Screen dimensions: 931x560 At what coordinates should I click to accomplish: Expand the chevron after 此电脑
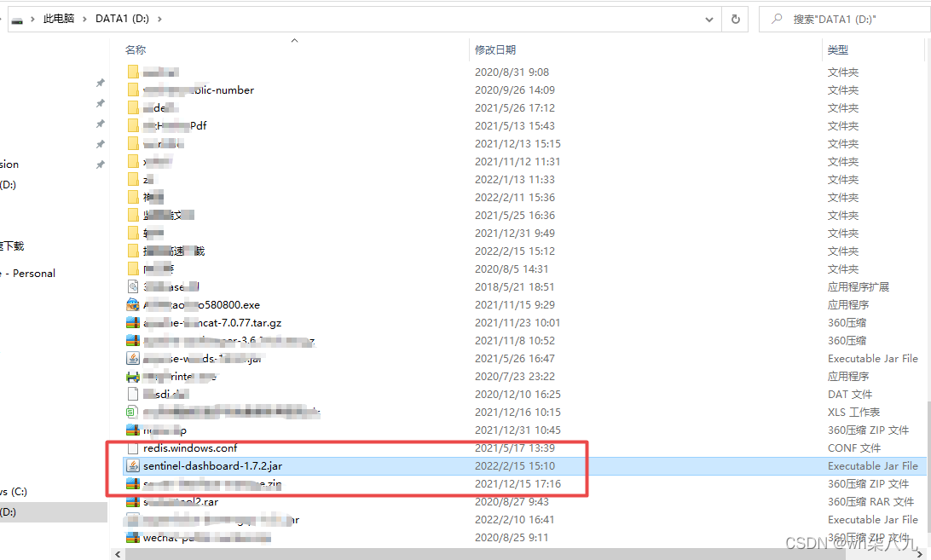coord(84,19)
